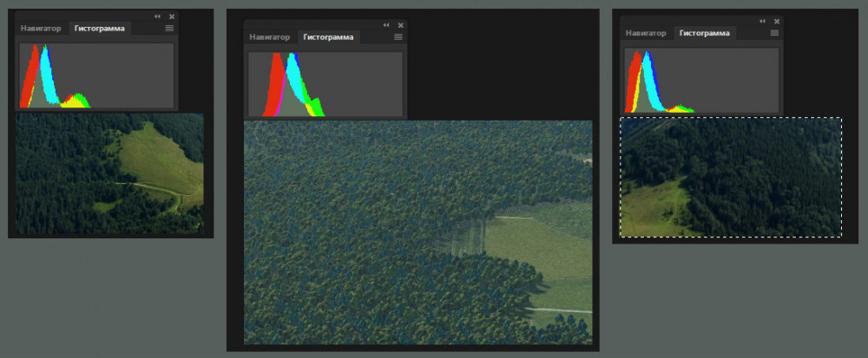Open panel menu icon in left histogram panel
The width and height of the screenshot is (868, 358).
pyautogui.click(x=169, y=29)
